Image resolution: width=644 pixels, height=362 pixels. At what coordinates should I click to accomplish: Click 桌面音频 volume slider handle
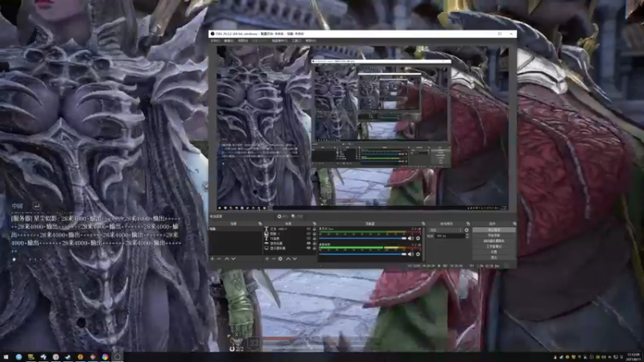[404, 254]
